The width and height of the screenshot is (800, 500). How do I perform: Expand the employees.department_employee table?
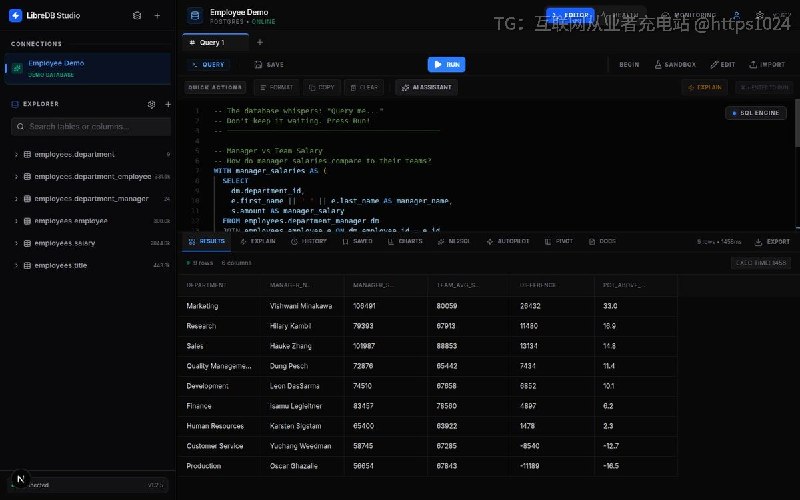(x=16, y=177)
